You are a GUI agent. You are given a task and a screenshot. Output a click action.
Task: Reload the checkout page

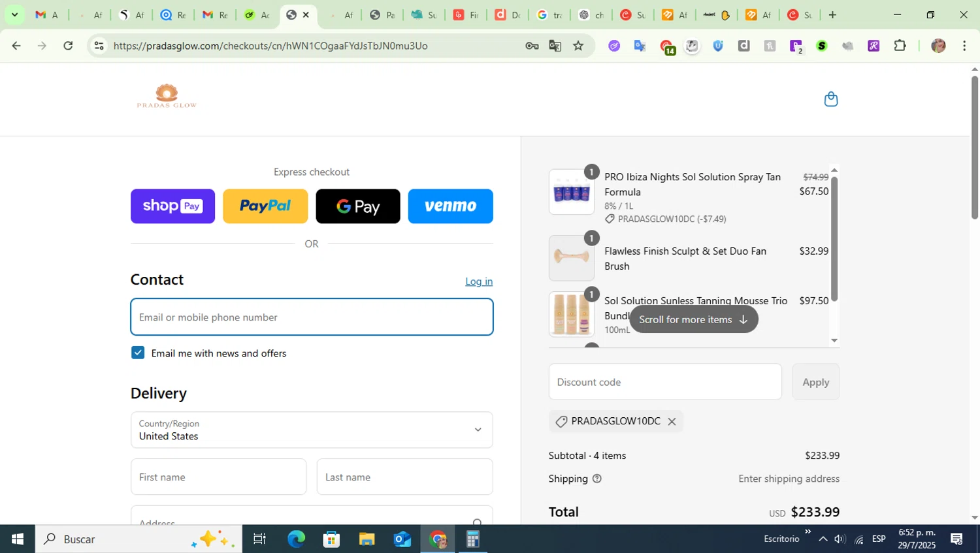[x=68, y=46]
